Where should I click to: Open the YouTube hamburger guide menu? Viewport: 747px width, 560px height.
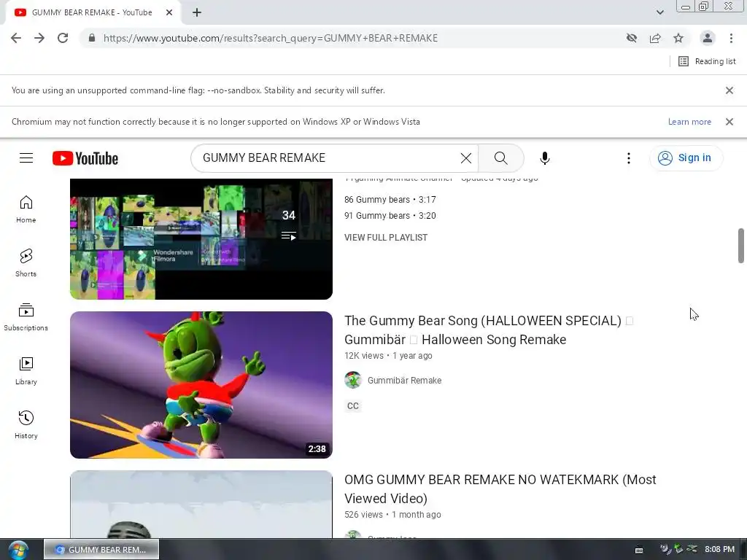[x=26, y=158]
